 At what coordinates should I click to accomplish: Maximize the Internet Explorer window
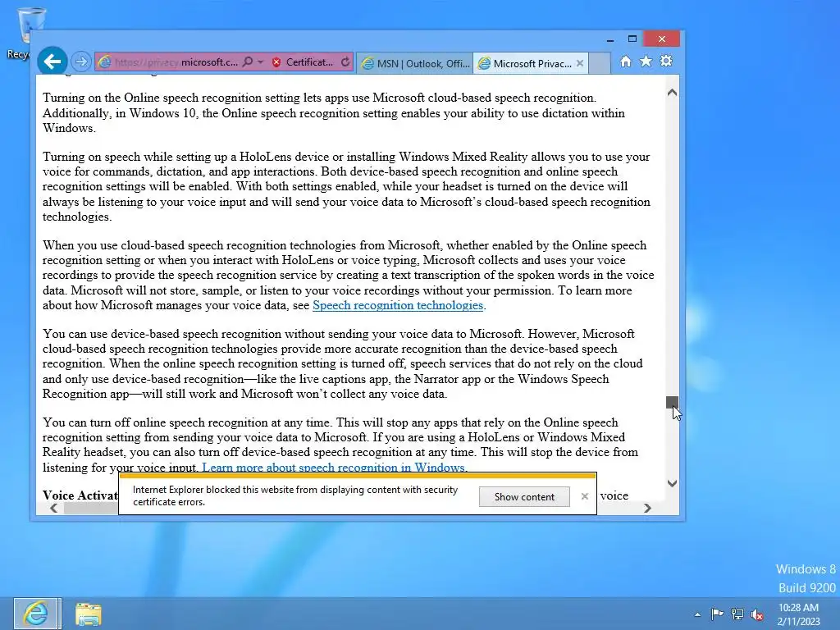click(x=632, y=39)
